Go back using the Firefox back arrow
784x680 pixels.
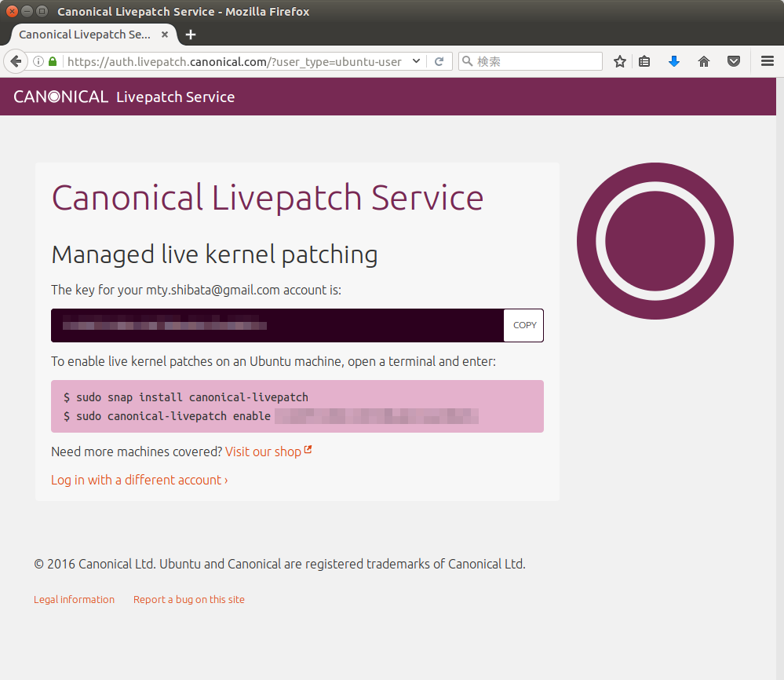click(x=16, y=61)
